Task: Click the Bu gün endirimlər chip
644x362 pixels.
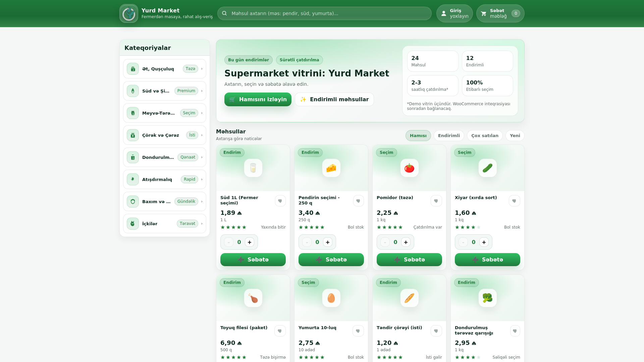Action: [x=249, y=60]
